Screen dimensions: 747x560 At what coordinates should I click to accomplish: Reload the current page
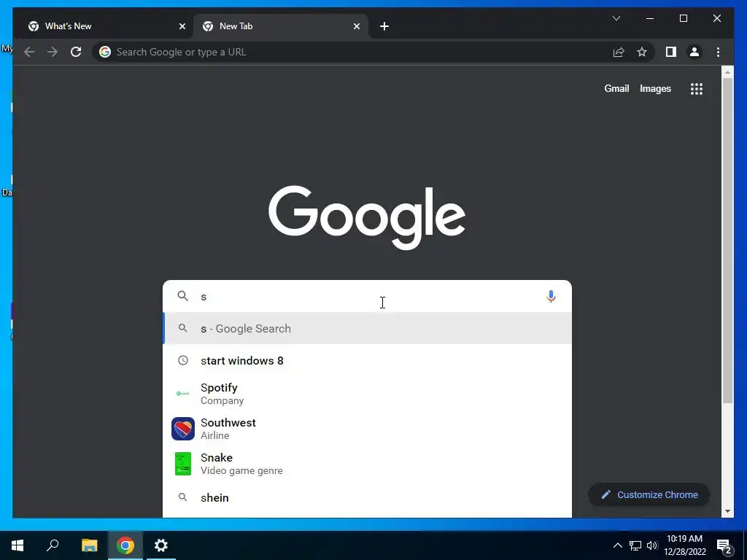(76, 52)
